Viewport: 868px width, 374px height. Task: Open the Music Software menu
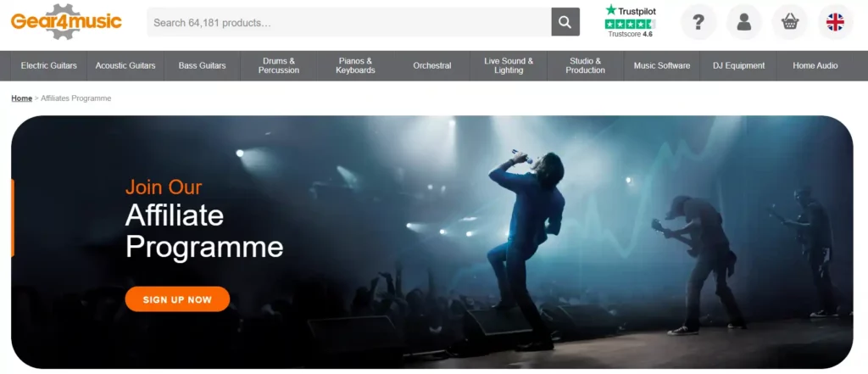662,65
